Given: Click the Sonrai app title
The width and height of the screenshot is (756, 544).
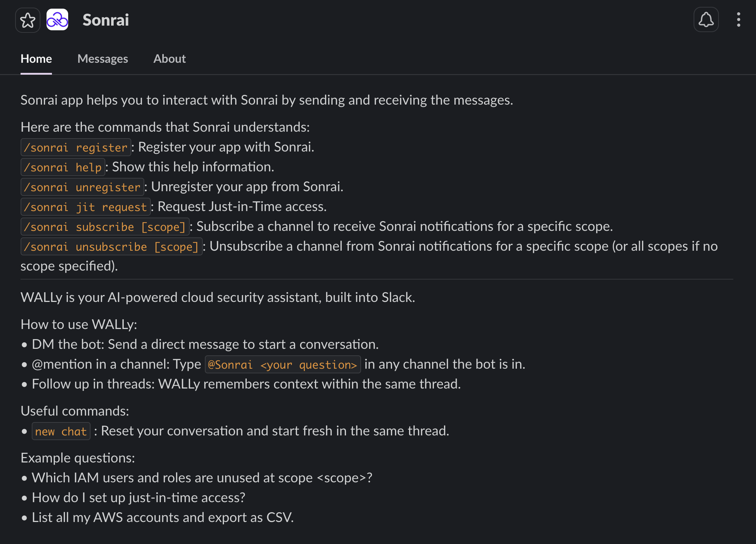Looking at the screenshot, I should [106, 20].
